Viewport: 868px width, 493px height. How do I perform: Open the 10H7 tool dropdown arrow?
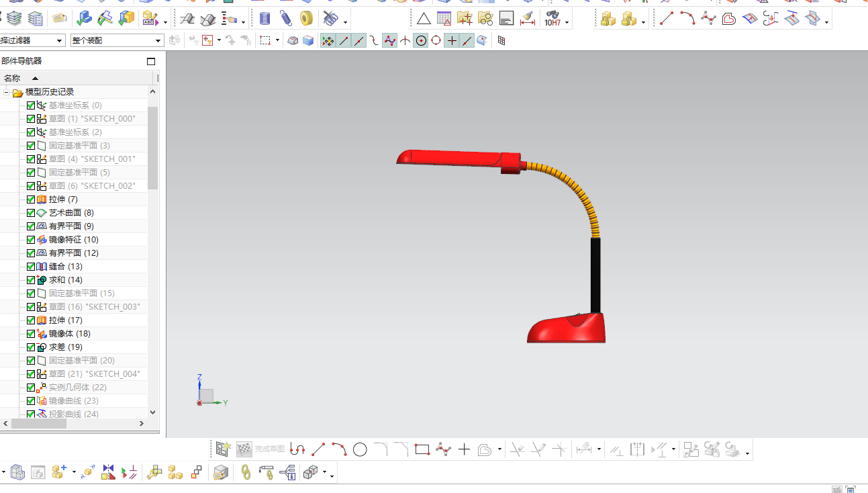[x=567, y=24]
